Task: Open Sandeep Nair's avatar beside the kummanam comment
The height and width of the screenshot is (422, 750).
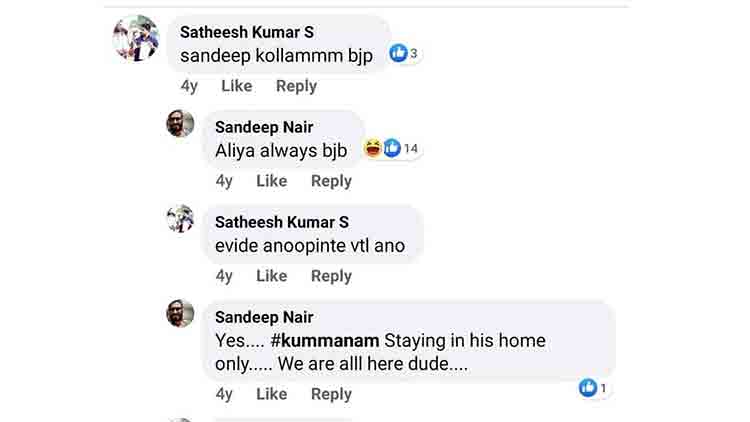Action: (x=180, y=313)
